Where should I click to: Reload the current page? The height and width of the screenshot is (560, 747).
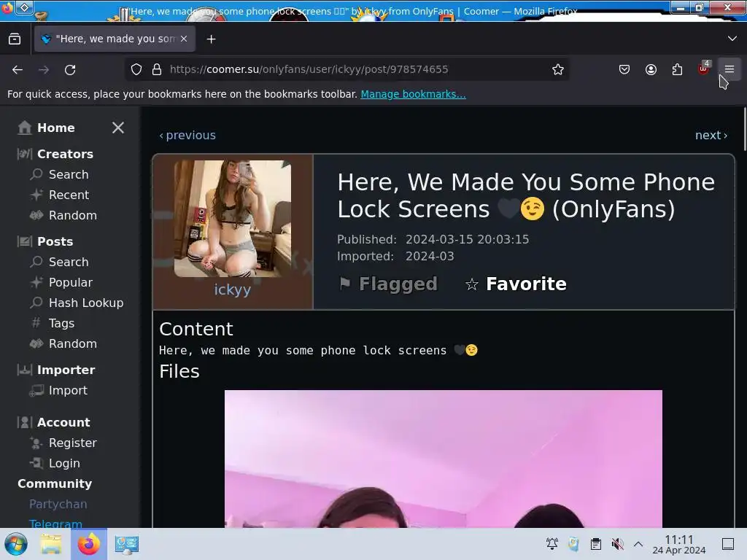tap(70, 69)
